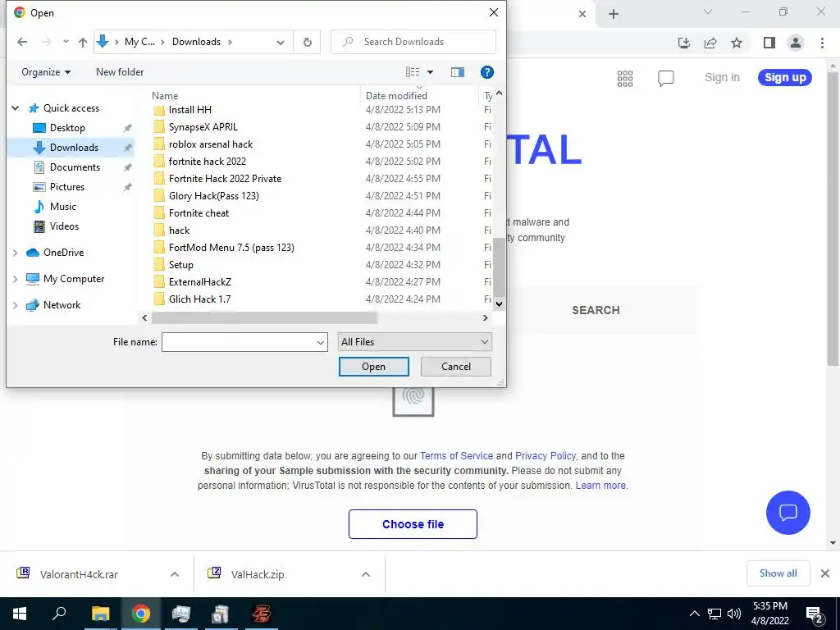Select Desktop in the navigation pane
The image size is (840, 630).
click(67, 127)
